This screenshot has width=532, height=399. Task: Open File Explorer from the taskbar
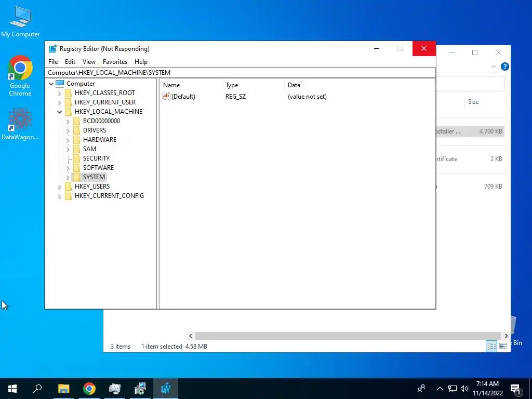pyautogui.click(x=63, y=389)
